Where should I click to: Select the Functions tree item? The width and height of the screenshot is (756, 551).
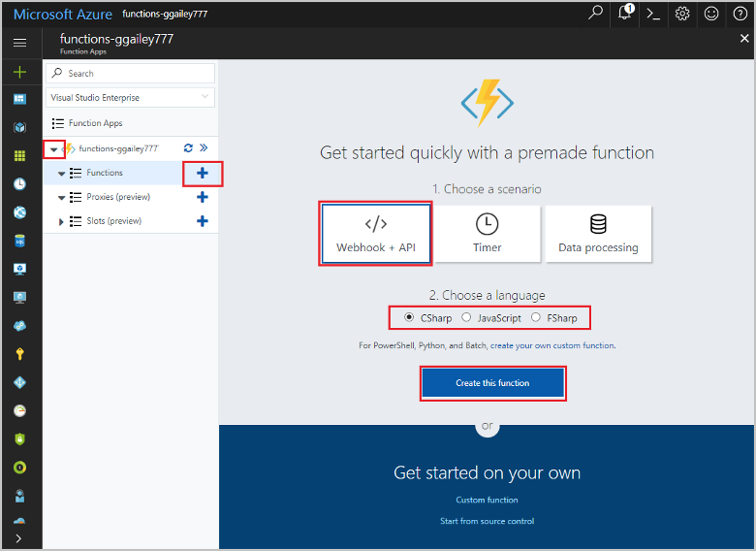(x=105, y=173)
